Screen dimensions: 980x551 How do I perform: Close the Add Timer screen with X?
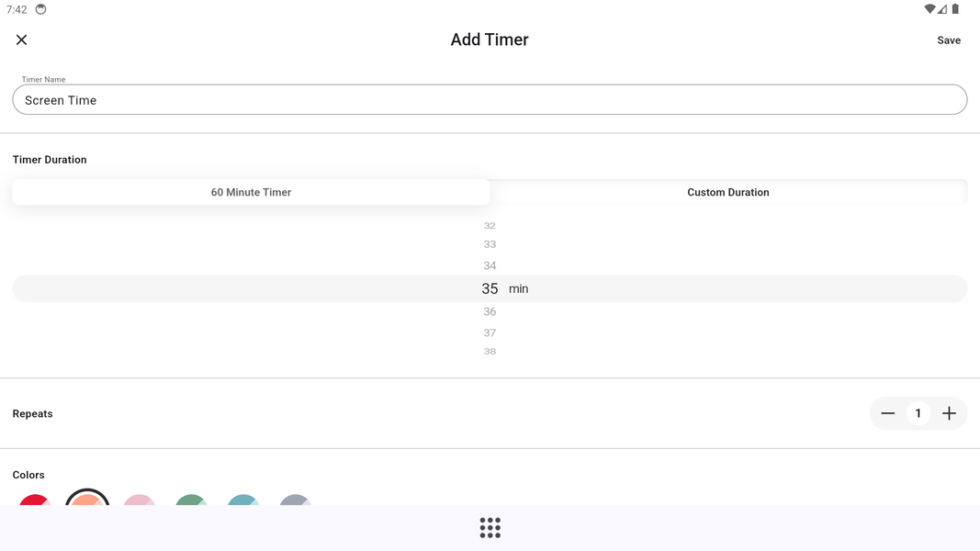21,40
